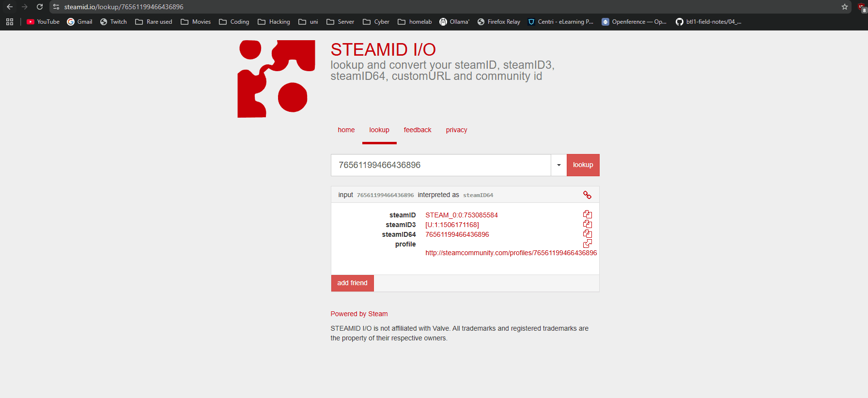Open site information icon in address bar
868x398 pixels.
pos(56,7)
